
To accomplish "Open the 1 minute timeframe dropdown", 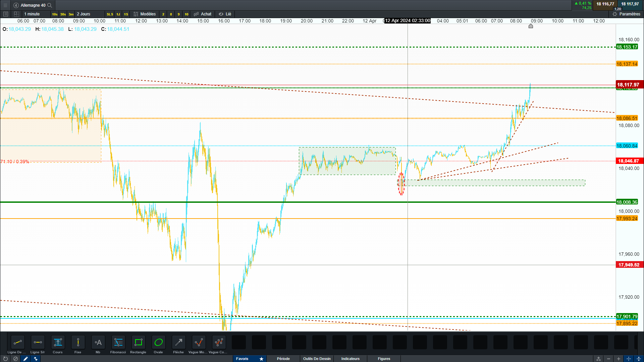I will pyautogui.click(x=32, y=14).
